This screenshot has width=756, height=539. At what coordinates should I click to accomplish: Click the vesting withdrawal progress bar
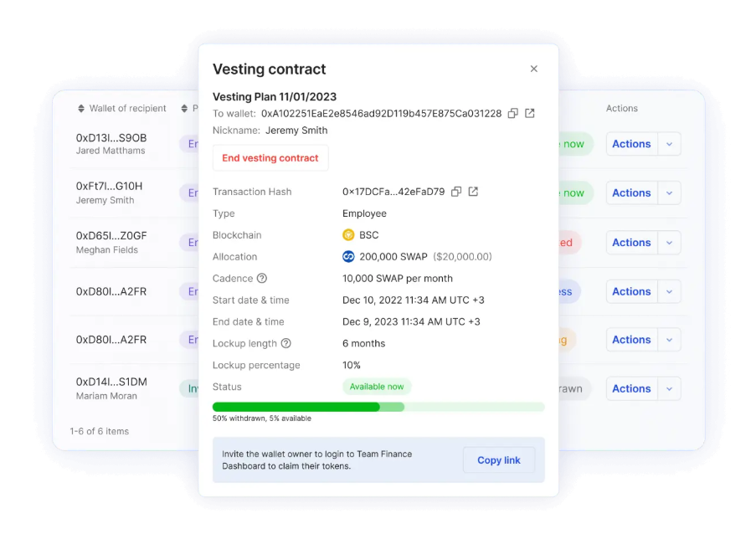tap(378, 407)
